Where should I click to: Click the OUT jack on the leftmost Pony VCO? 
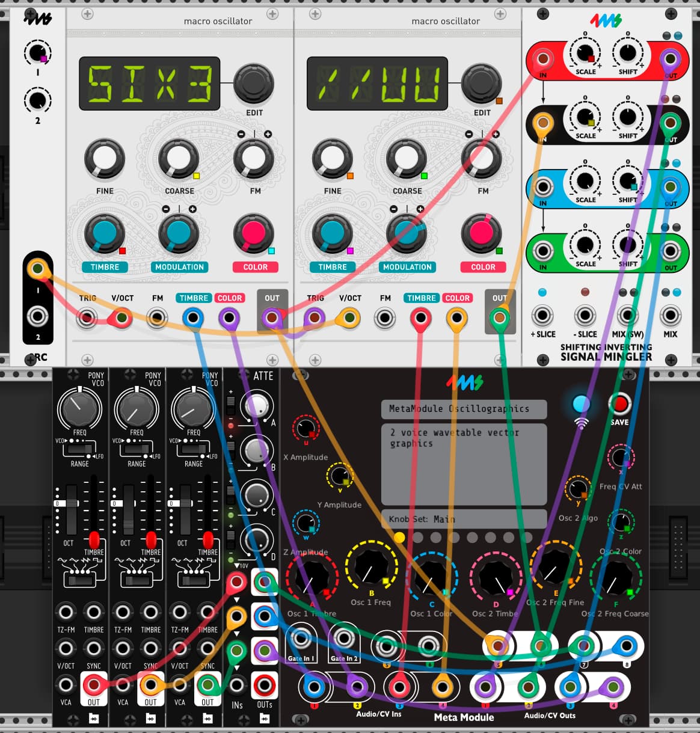pos(94,685)
